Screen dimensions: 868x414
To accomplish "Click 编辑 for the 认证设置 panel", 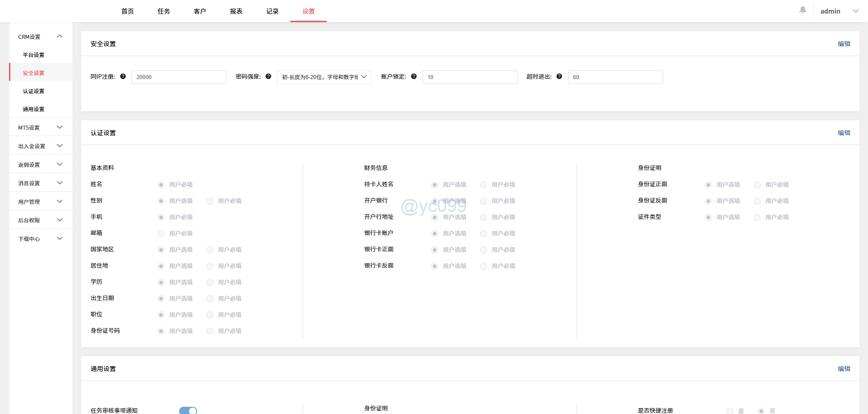I will point(844,132).
